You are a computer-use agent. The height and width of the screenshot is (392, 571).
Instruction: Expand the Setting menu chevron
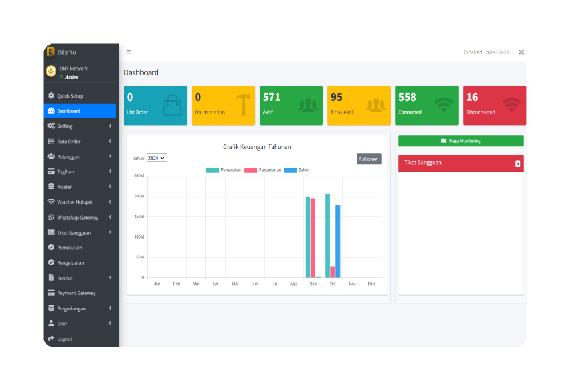pyautogui.click(x=110, y=126)
